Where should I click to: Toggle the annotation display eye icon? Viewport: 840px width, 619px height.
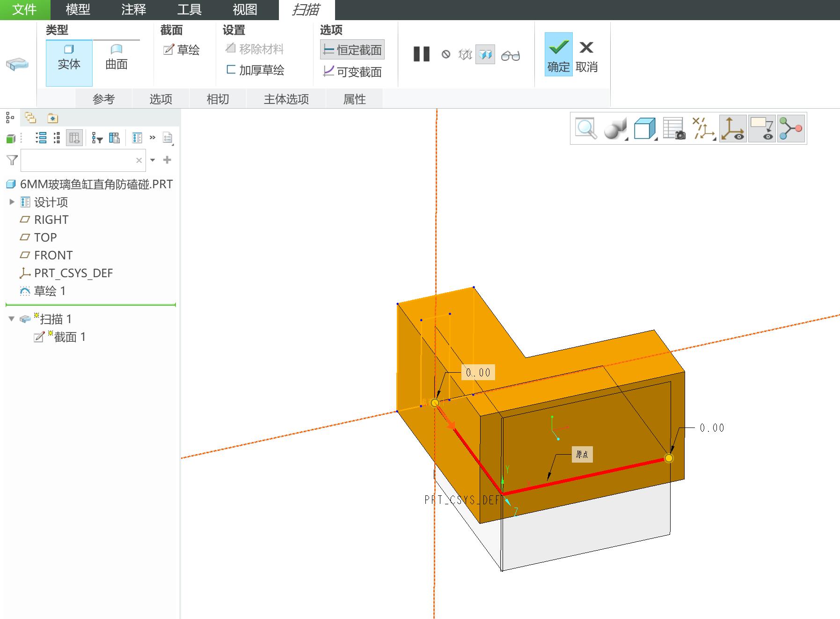(x=762, y=128)
